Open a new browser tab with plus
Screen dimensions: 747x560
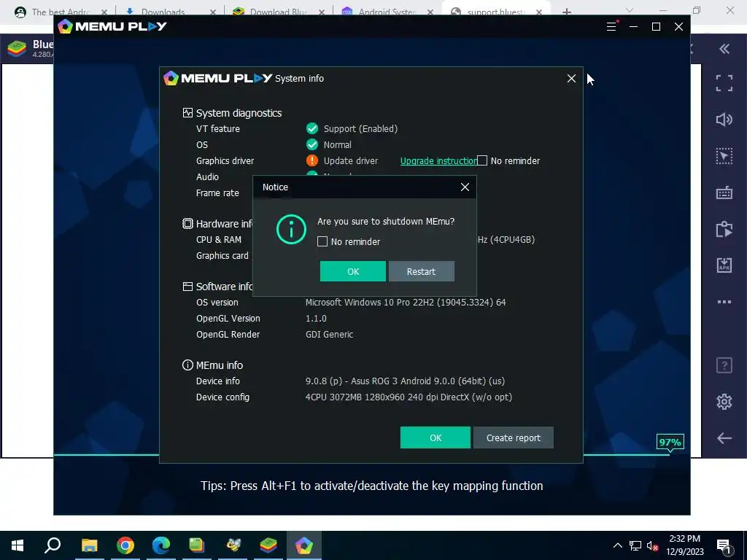[x=566, y=12]
